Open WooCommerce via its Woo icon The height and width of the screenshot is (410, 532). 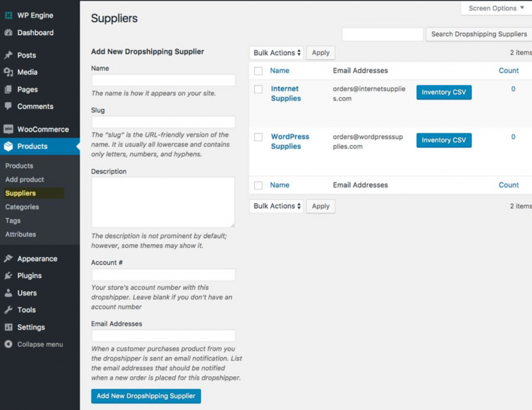[8, 129]
